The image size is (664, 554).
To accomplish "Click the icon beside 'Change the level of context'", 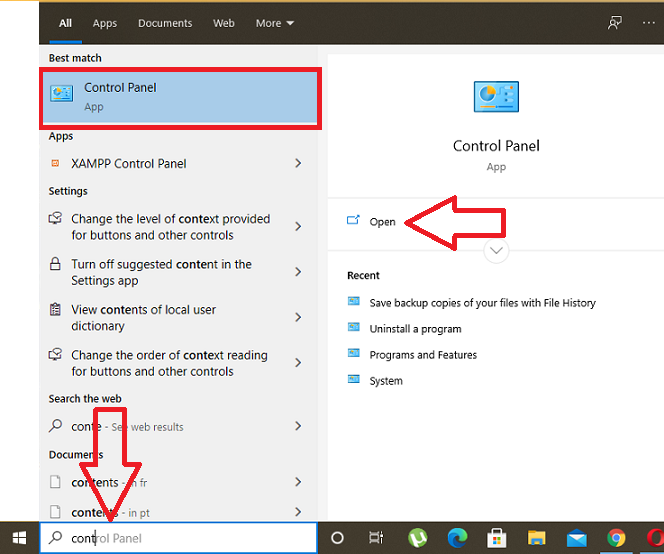I will 55,218.
